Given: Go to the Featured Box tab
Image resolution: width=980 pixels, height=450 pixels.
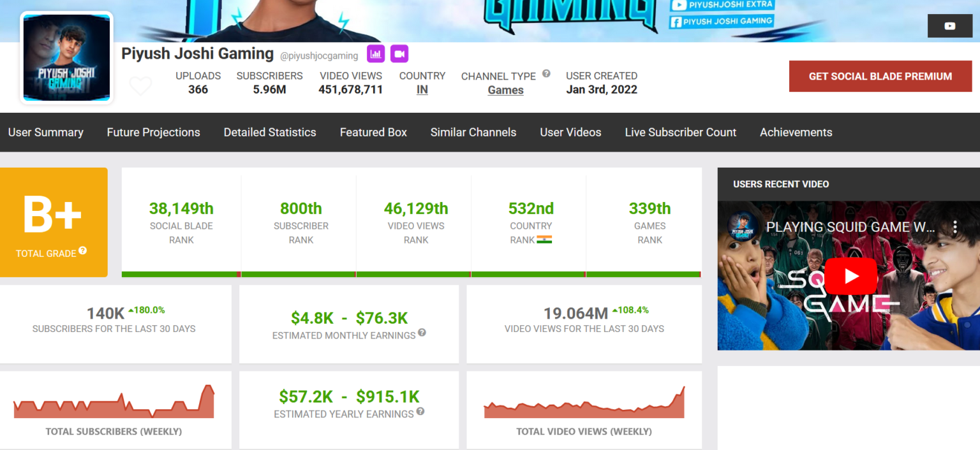Looking at the screenshot, I should pyautogui.click(x=373, y=133).
